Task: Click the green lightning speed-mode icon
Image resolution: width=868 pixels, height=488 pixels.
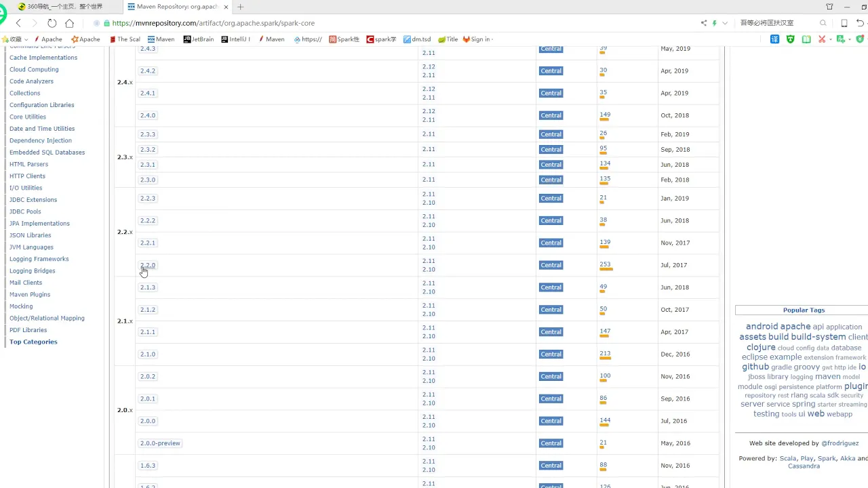Action: (x=714, y=23)
